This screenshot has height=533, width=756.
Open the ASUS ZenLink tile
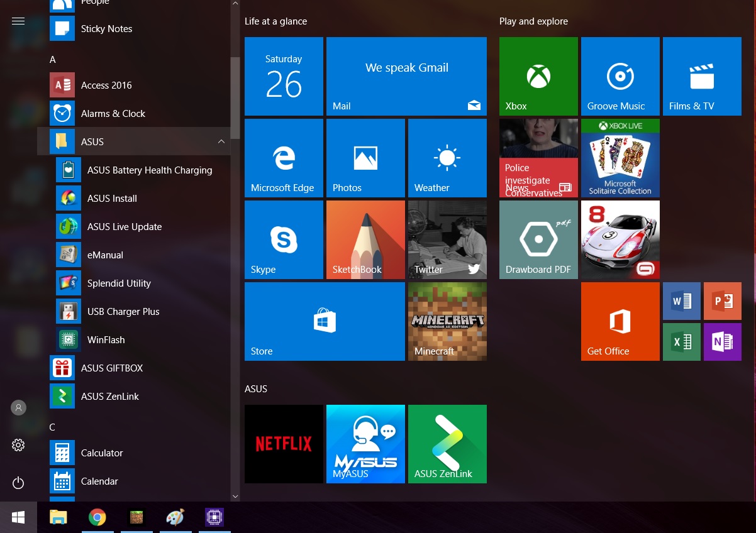coord(447,444)
